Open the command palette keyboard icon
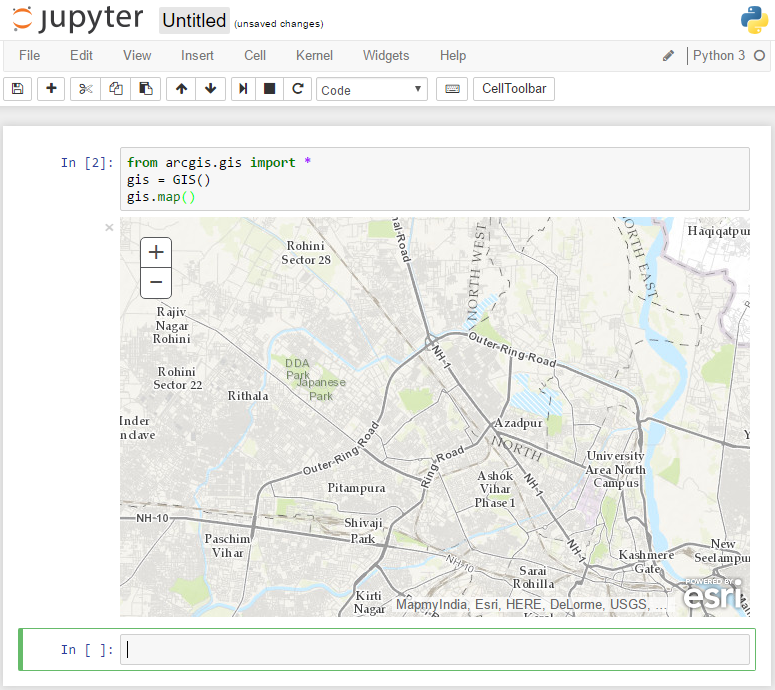Image resolution: width=775 pixels, height=690 pixels. click(x=452, y=89)
